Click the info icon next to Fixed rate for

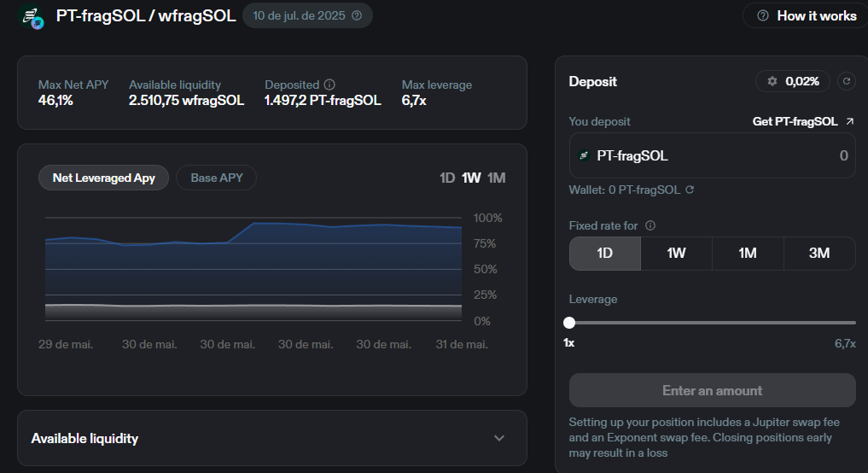pyautogui.click(x=650, y=225)
